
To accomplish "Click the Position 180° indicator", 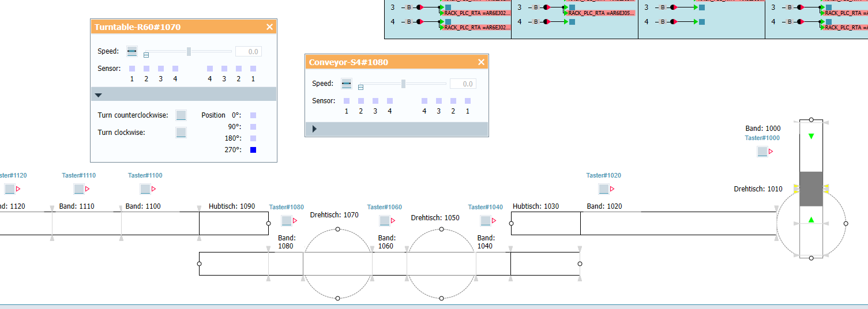I will click(x=253, y=138).
